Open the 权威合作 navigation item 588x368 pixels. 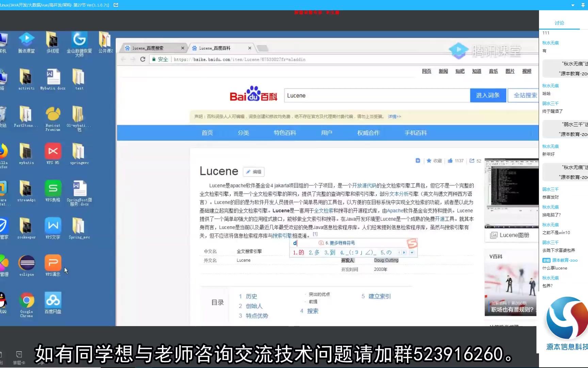coord(369,133)
